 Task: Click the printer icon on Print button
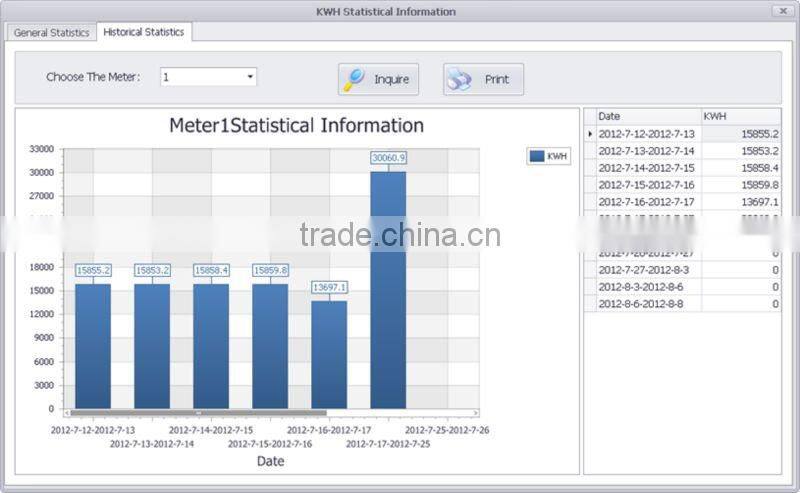pyautogui.click(x=460, y=80)
